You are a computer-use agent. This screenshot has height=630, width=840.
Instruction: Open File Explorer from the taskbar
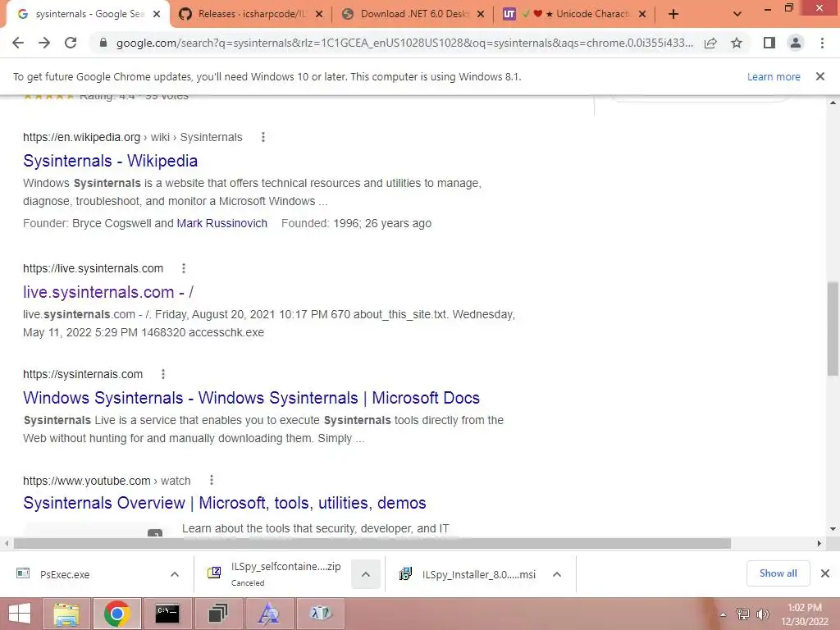(x=66, y=614)
